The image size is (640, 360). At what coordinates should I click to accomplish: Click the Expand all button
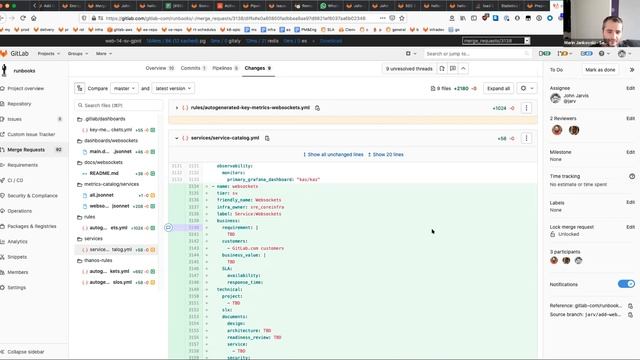click(498, 88)
